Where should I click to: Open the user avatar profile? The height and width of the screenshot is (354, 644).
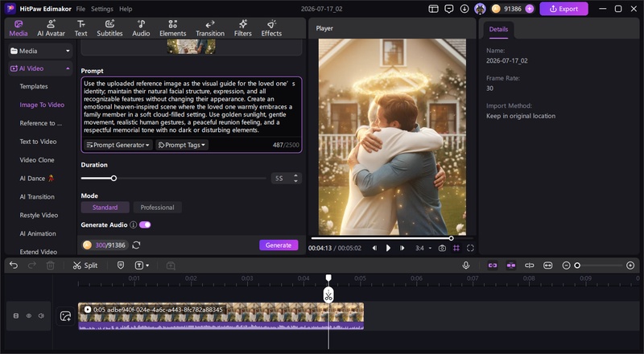pos(480,9)
